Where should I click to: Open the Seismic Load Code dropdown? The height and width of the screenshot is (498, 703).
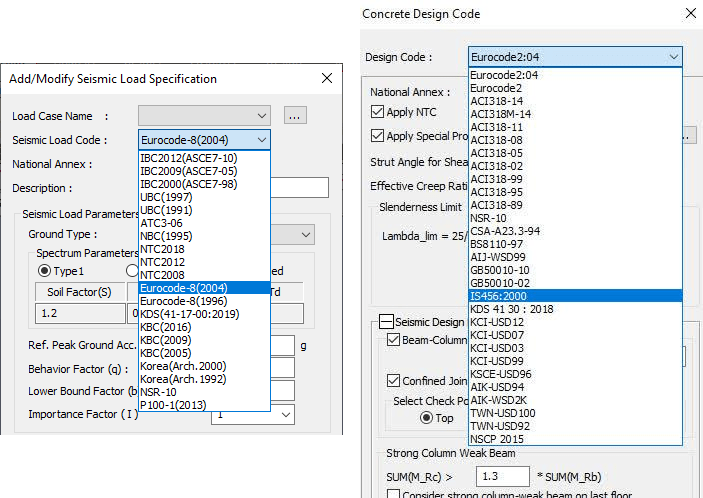coord(204,140)
